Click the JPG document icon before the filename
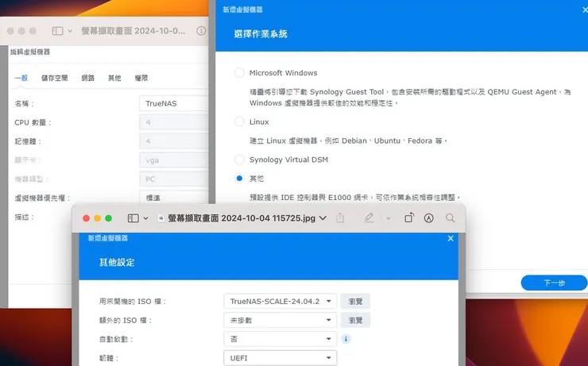588x366 pixels. [x=161, y=218]
